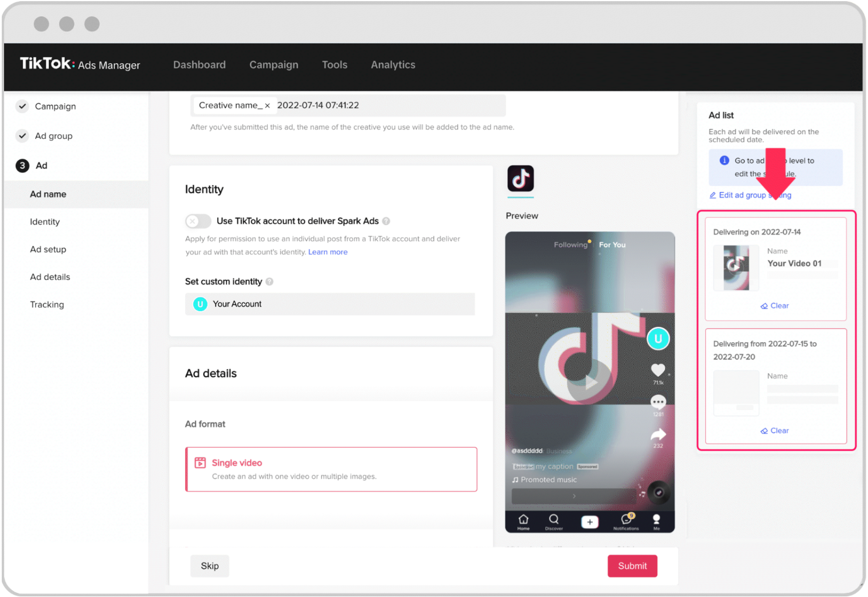Screen dimensions: 868x597
Task: Click the step 3 Ad number badge
Action: tap(22, 165)
